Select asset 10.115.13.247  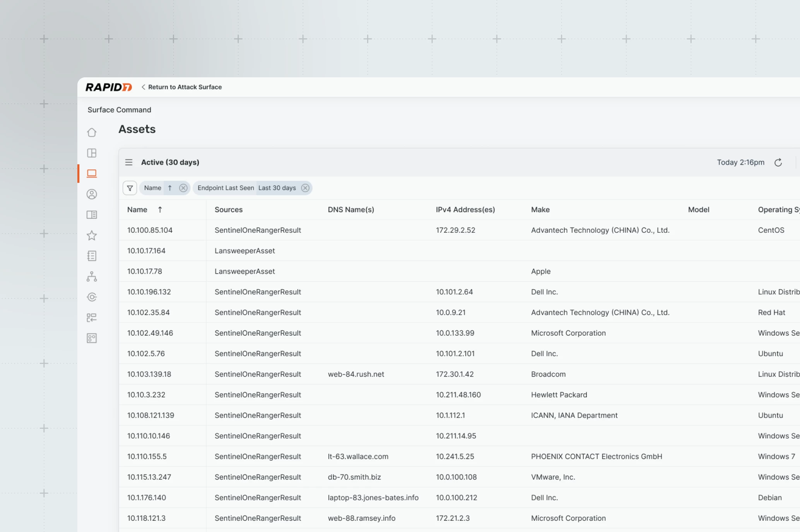149,477
